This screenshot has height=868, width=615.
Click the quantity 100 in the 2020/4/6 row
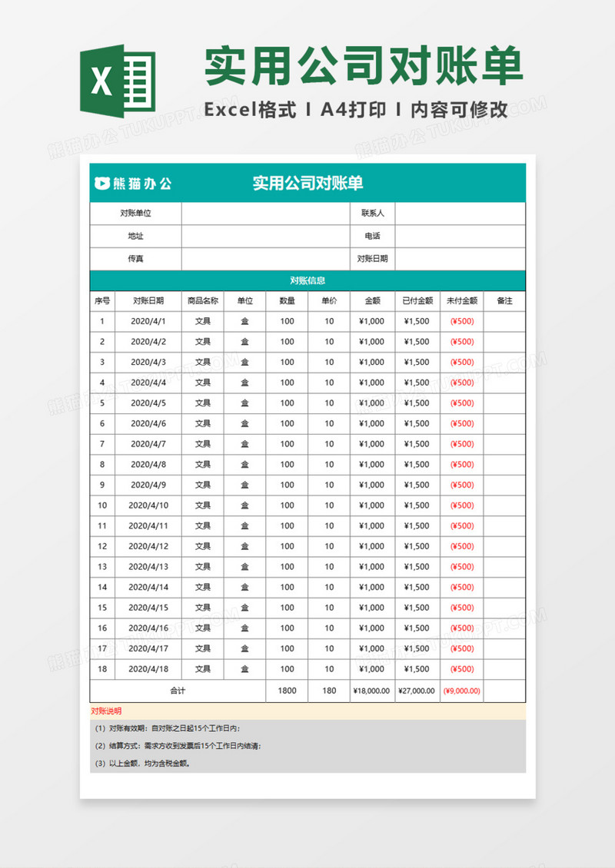(x=287, y=423)
